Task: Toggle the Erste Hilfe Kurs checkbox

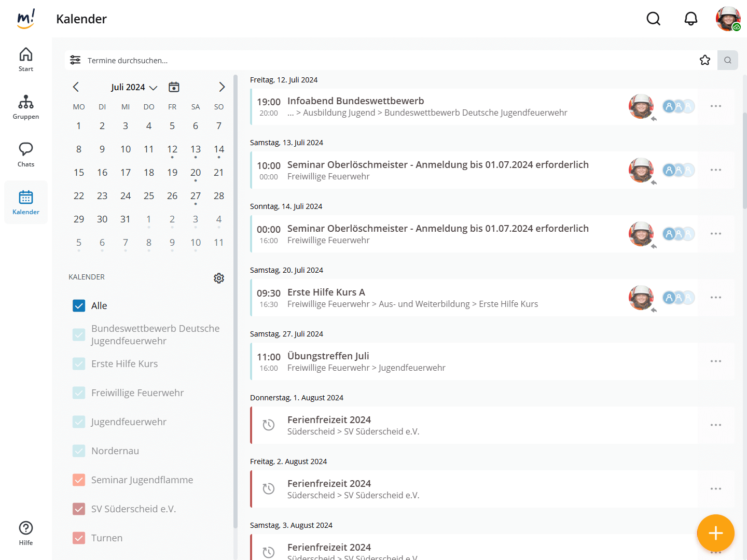Action: click(x=79, y=364)
